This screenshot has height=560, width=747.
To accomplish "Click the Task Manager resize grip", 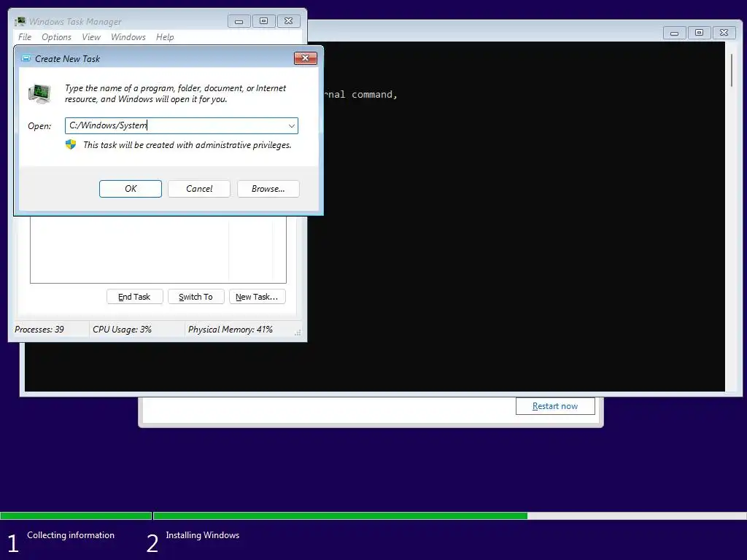I will [x=298, y=332].
